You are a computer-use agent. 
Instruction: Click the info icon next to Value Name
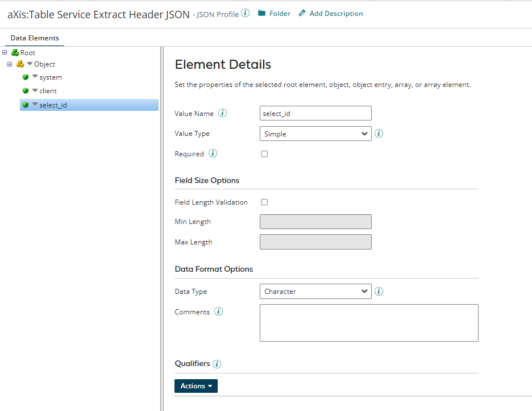[222, 113]
